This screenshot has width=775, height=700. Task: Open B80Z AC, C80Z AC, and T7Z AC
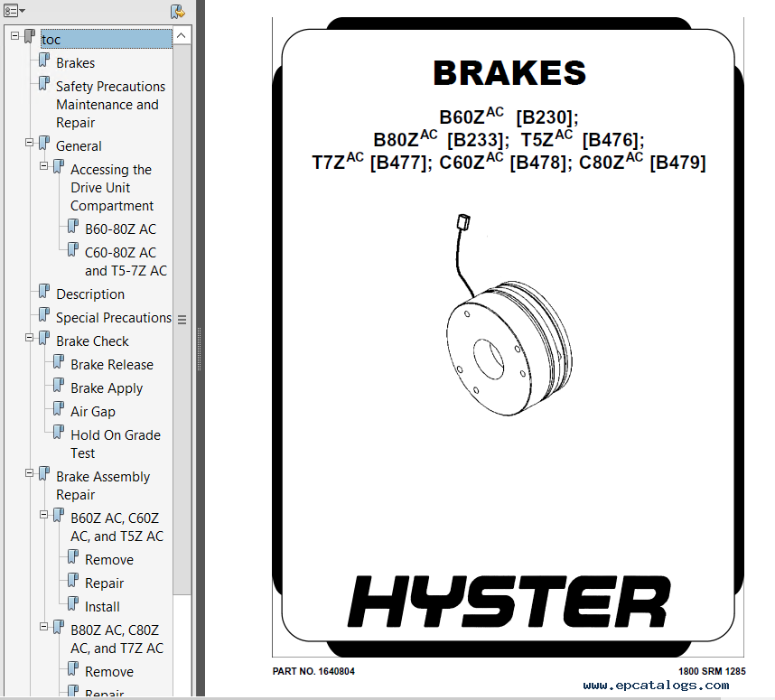[x=117, y=639]
